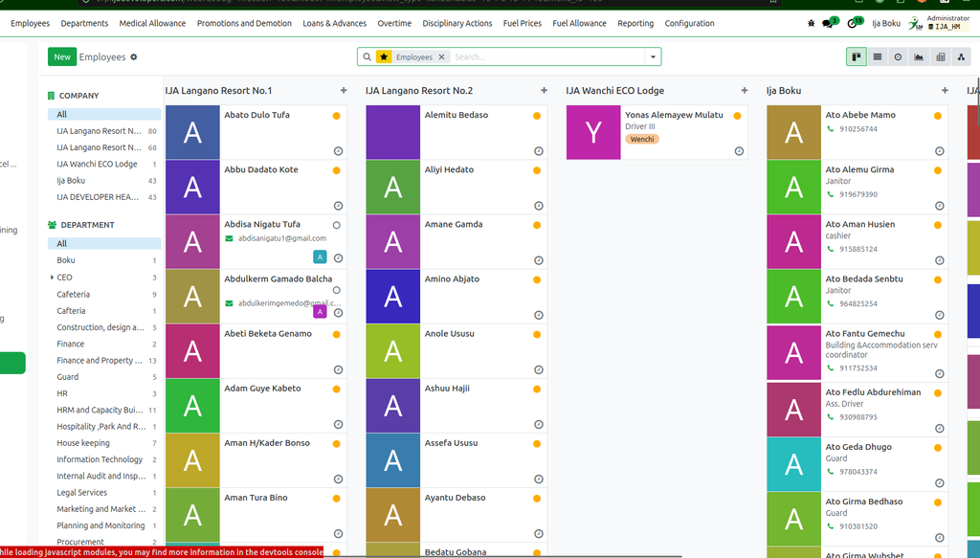980x558 pixels.
Task: Open Alemitu Bedaso's purple avatar thumbnail
Action: (393, 132)
